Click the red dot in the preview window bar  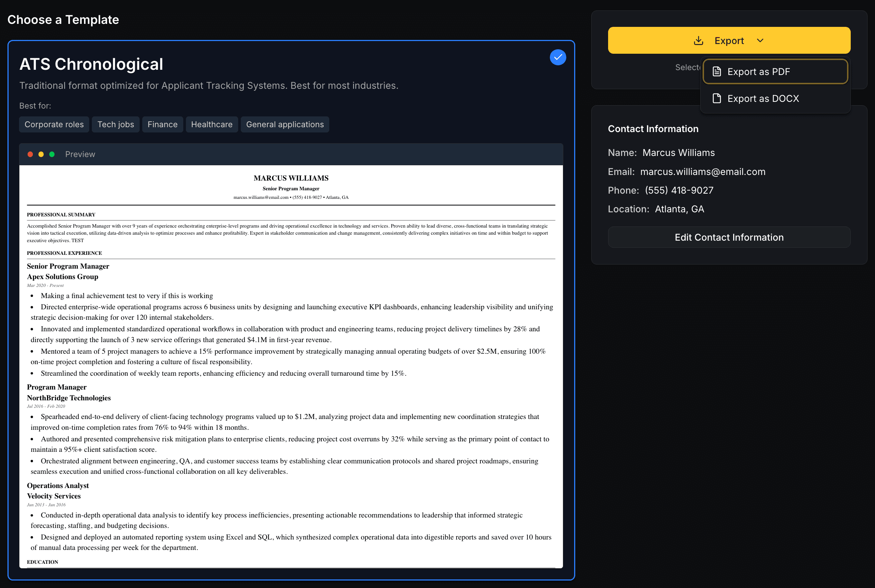[30, 154]
